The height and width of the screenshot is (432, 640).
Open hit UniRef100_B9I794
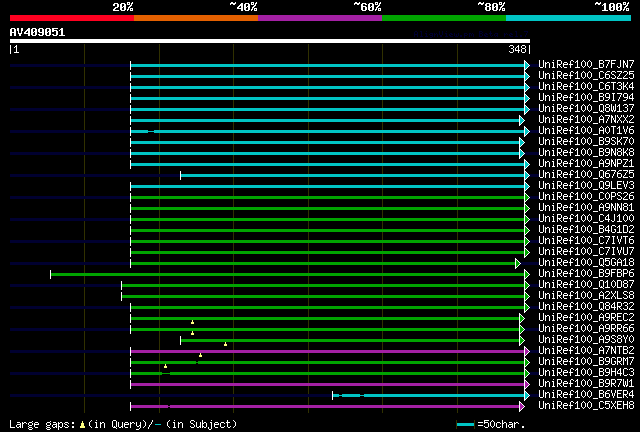click(x=586, y=98)
